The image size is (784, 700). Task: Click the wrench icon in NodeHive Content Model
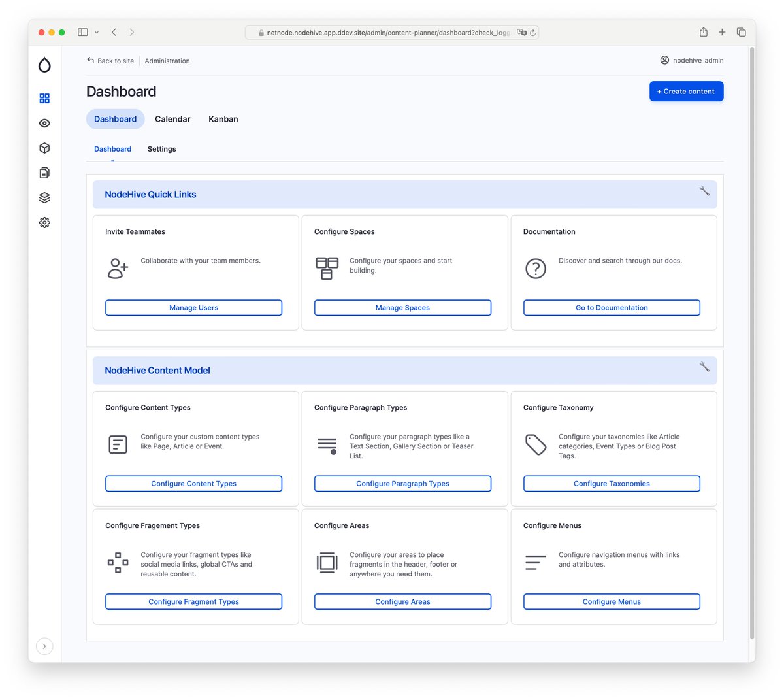point(704,367)
